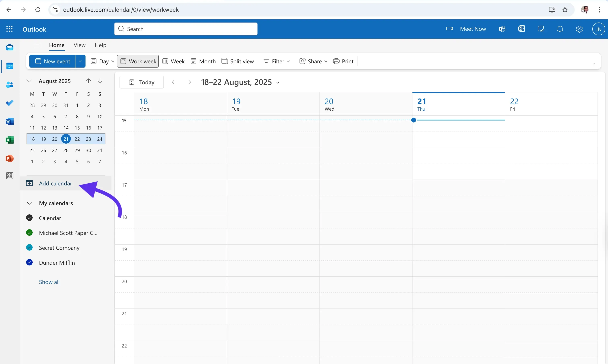Click the Michael Scott Paper color circle
Image resolution: width=608 pixels, height=364 pixels.
click(29, 232)
